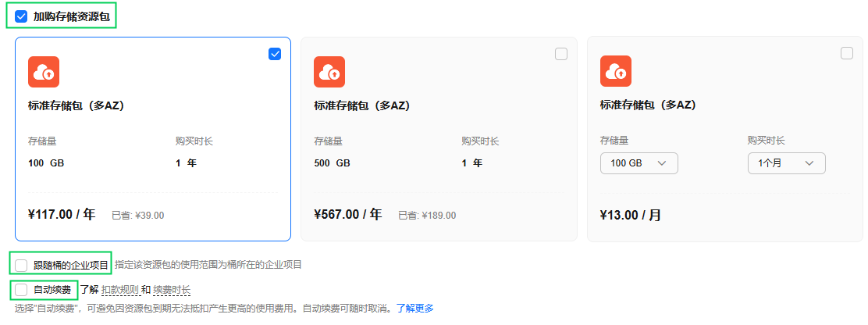
Task: Select the ¥567.00 / 年 package card
Action: (x=439, y=139)
